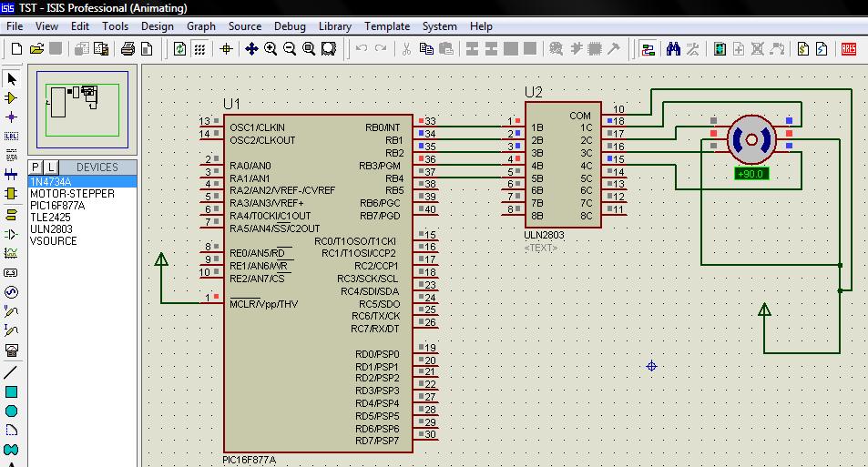
Task: Select the Subcircuit Mode tool
Action: click(x=11, y=194)
